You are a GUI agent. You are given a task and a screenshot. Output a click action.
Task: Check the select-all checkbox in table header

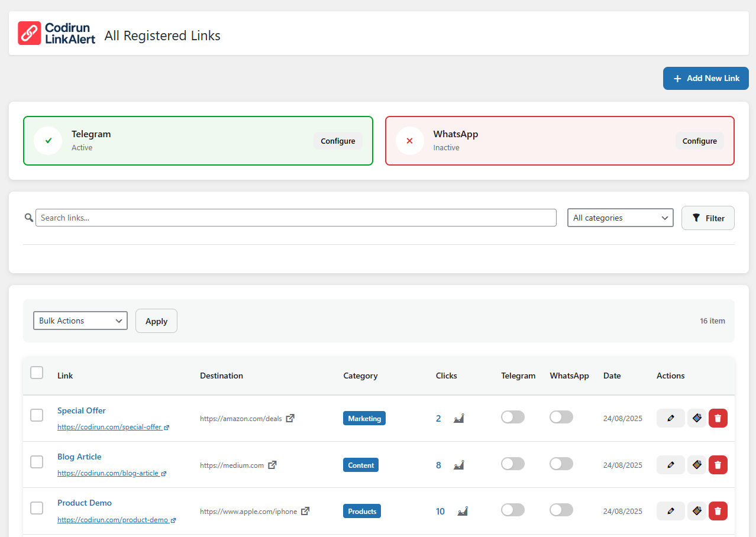37,373
